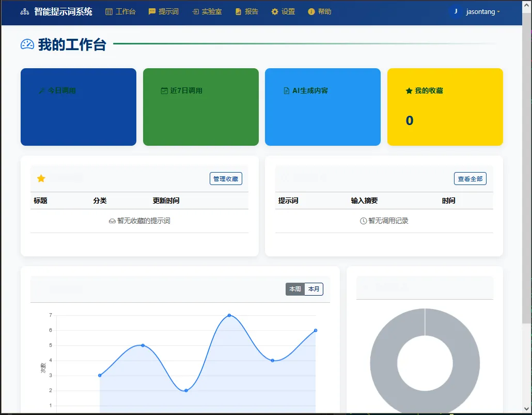The image size is (532, 415).
Task: Click the 分类 column header
Action: point(100,201)
